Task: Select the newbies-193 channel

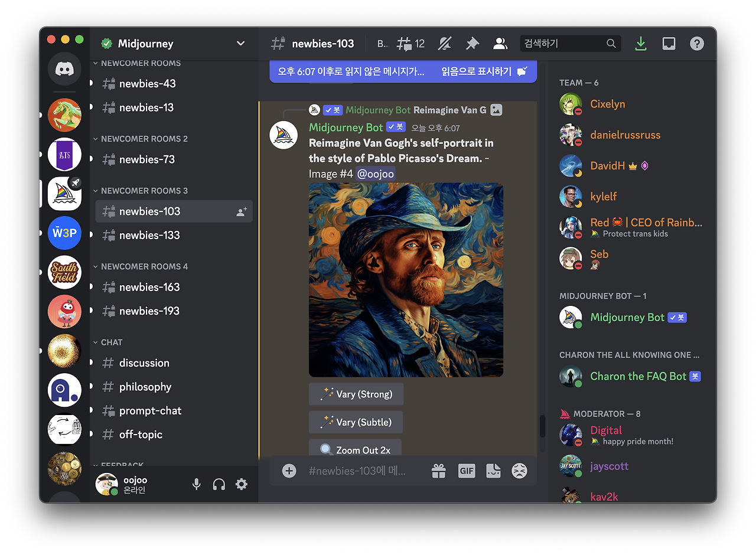Action: coord(174,311)
